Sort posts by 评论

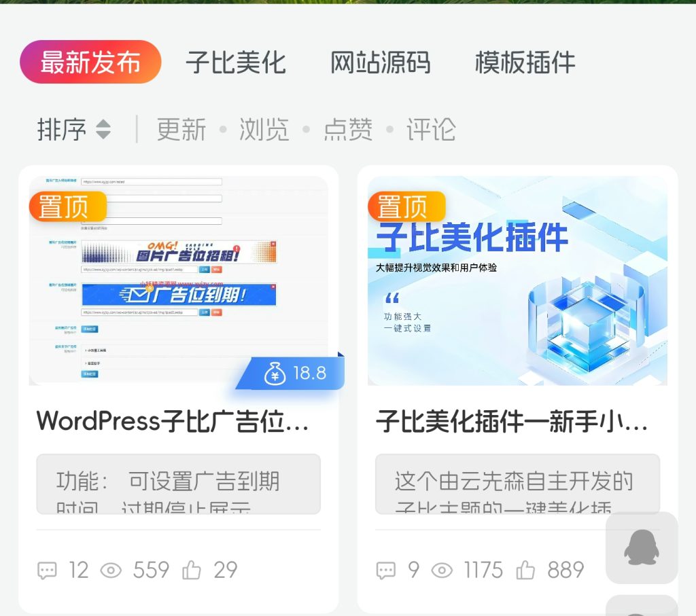[430, 129]
